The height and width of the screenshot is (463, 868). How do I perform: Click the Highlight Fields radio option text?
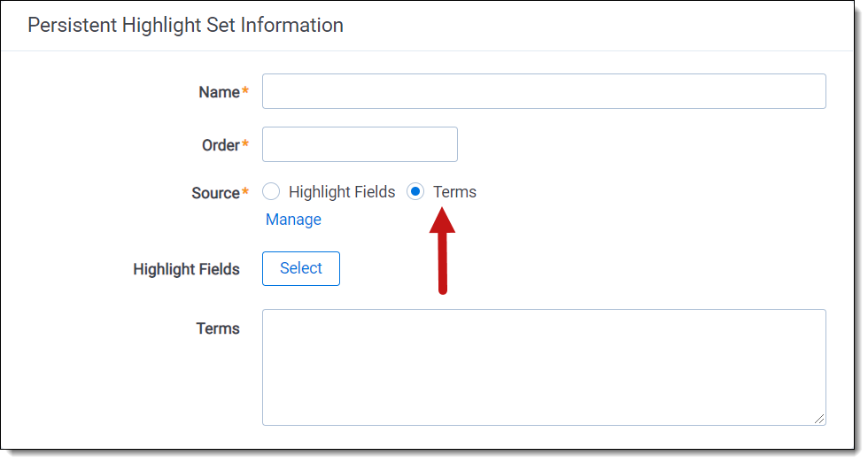[x=342, y=192]
